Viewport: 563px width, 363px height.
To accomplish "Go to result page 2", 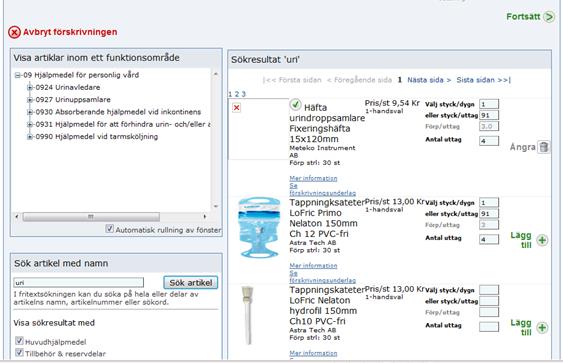I will [x=237, y=94].
